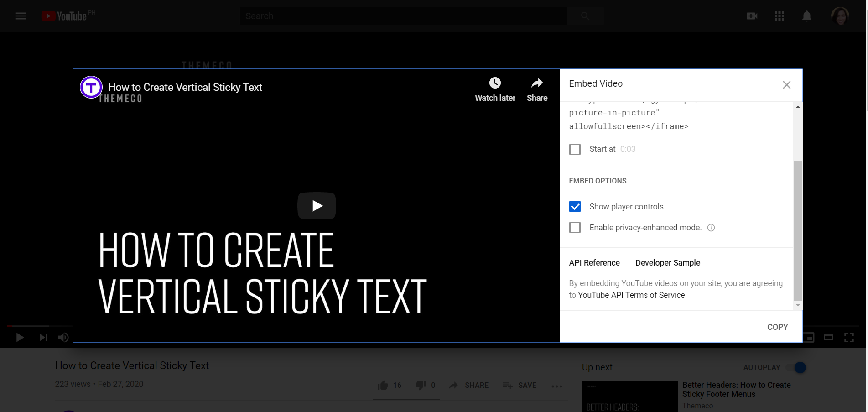Click the COPY button

(778, 327)
